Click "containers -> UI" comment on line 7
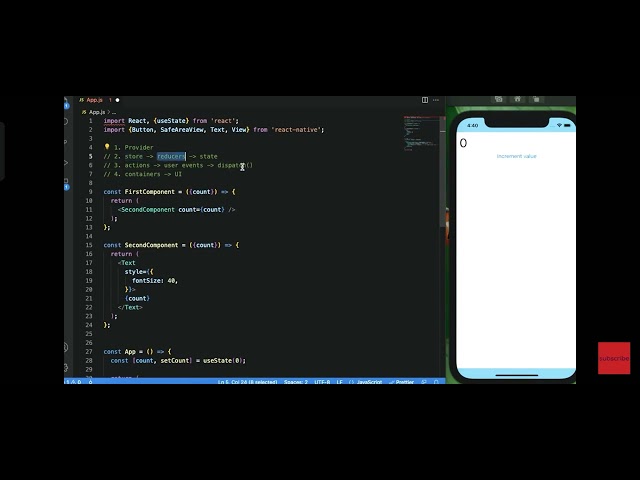 coord(153,174)
